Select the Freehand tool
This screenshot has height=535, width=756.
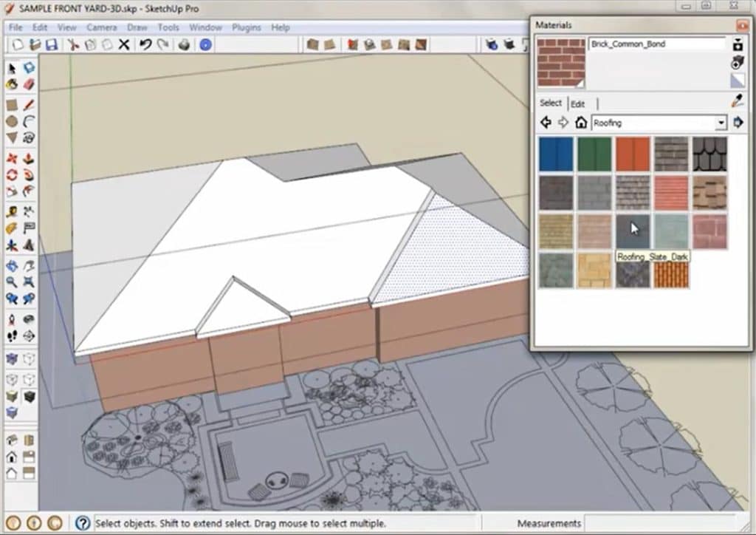[x=29, y=138]
